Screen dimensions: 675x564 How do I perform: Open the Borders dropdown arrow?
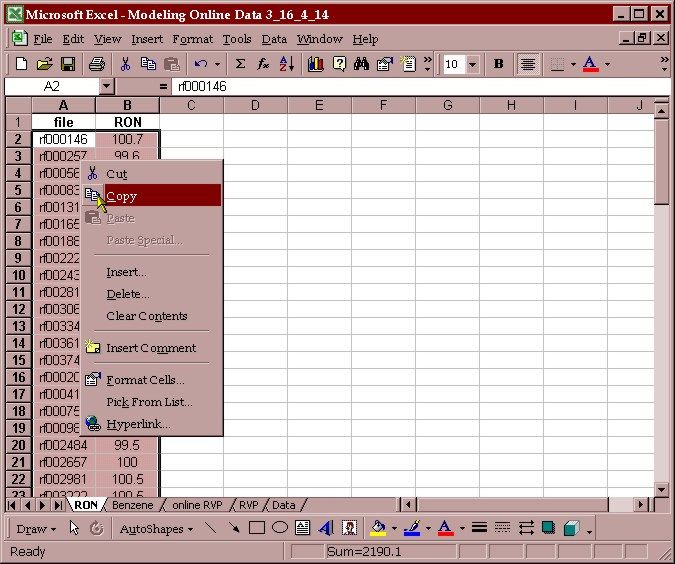point(573,65)
